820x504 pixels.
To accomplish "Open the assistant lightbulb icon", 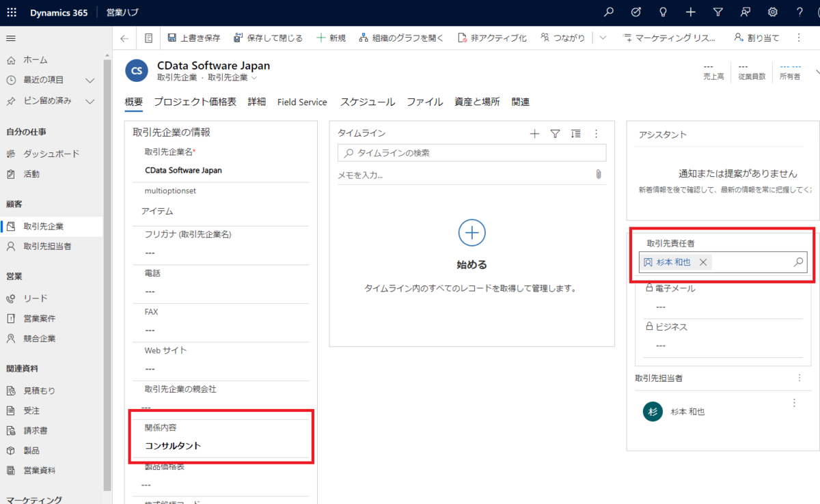I will coord(664,12).
